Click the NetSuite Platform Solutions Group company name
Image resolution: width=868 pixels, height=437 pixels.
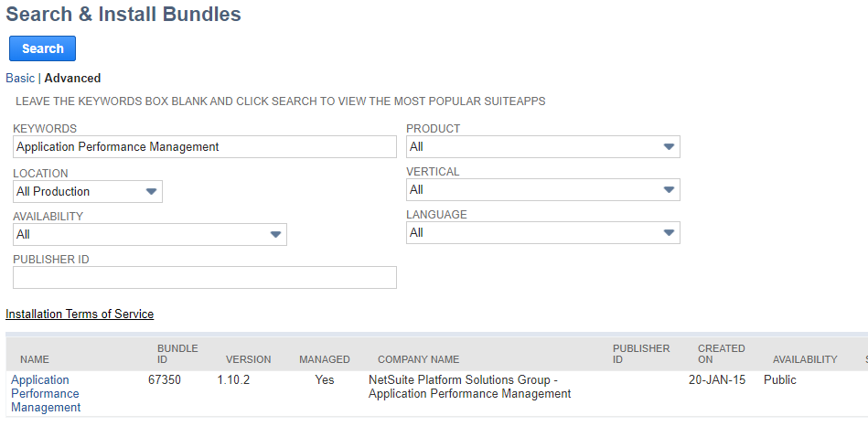pos(469,387)
